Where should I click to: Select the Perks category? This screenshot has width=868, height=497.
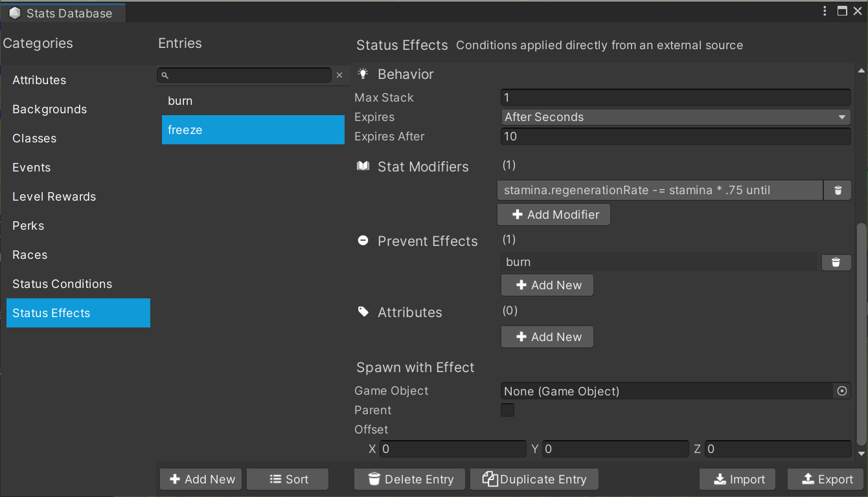pyautogui.click(x=29, y=226)
